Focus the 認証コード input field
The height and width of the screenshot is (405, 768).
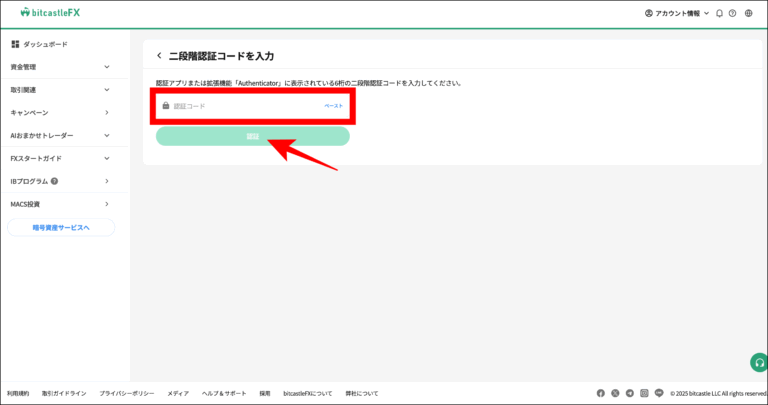pos(253,106)
